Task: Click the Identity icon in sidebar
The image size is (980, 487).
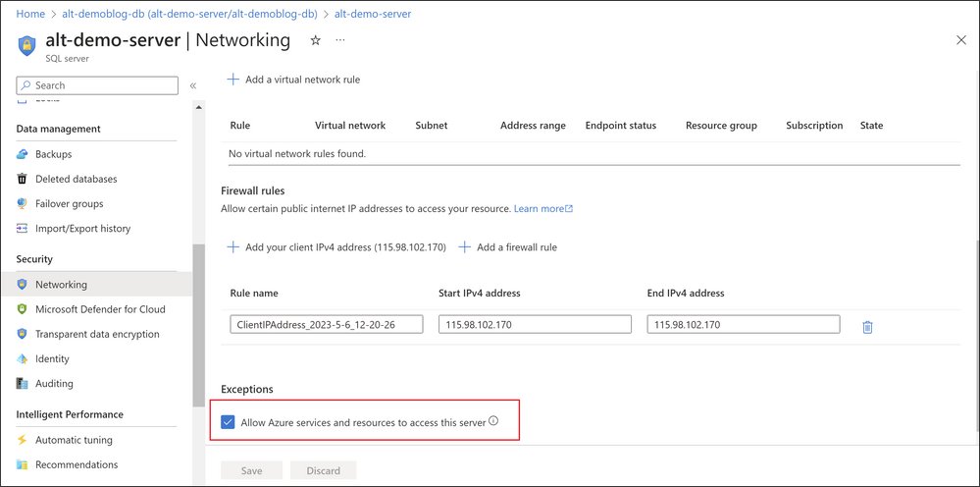Action: (x=23, y=358)
